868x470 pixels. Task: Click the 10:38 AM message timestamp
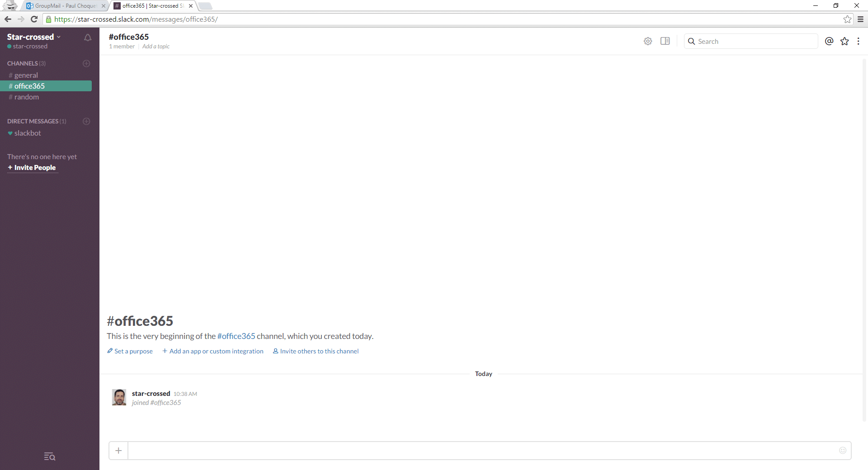point(185,394)
